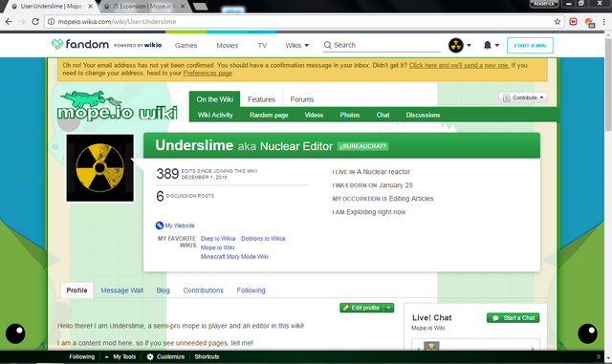Select the Profile tab
Viewport: 612px width, 364px height.
tap(76, 290)
